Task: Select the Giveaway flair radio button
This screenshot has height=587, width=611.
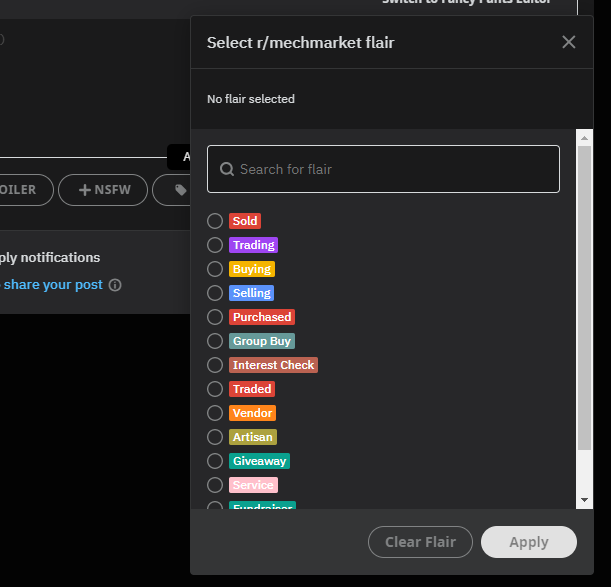Action: 215,461
